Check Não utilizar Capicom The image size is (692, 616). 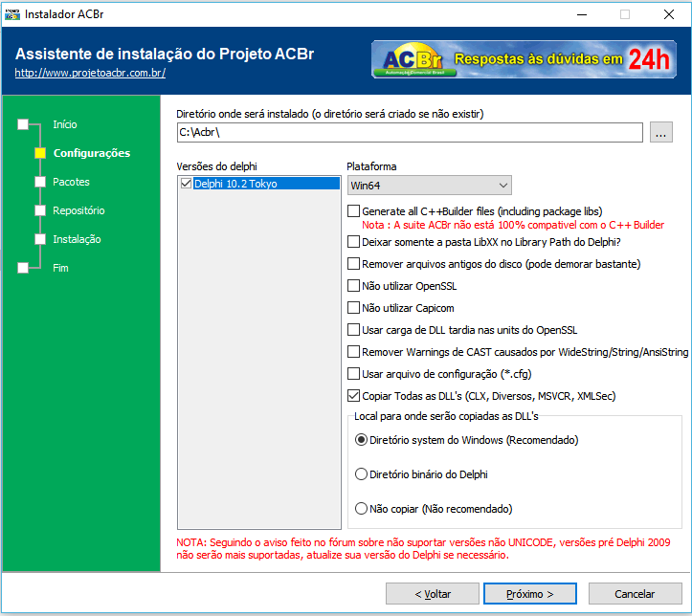(353, 308)
